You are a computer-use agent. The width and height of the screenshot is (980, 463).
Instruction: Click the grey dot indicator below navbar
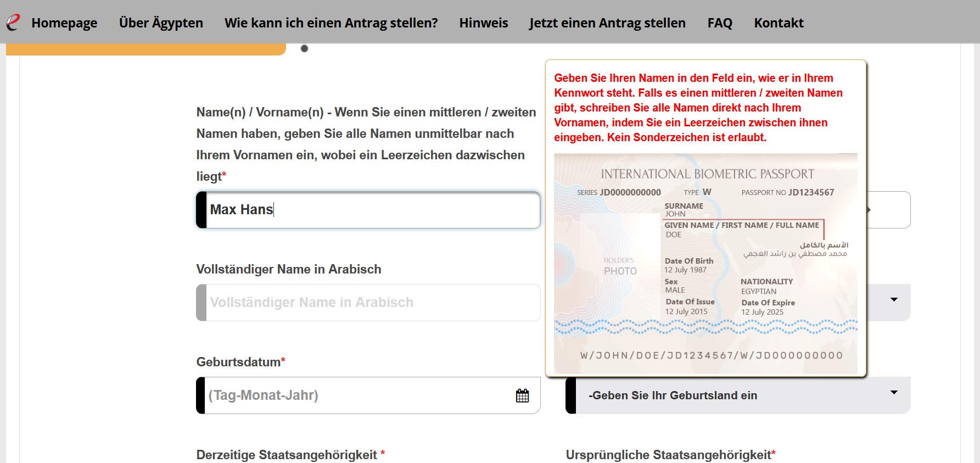[x=305, y=49]
